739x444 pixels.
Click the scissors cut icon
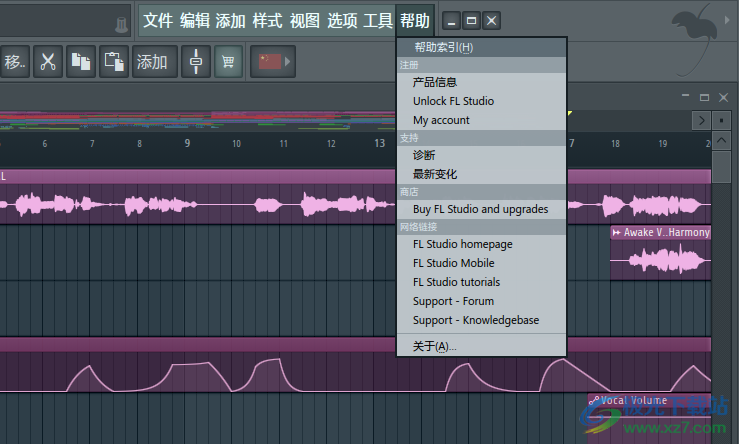[x=48, y=61]
